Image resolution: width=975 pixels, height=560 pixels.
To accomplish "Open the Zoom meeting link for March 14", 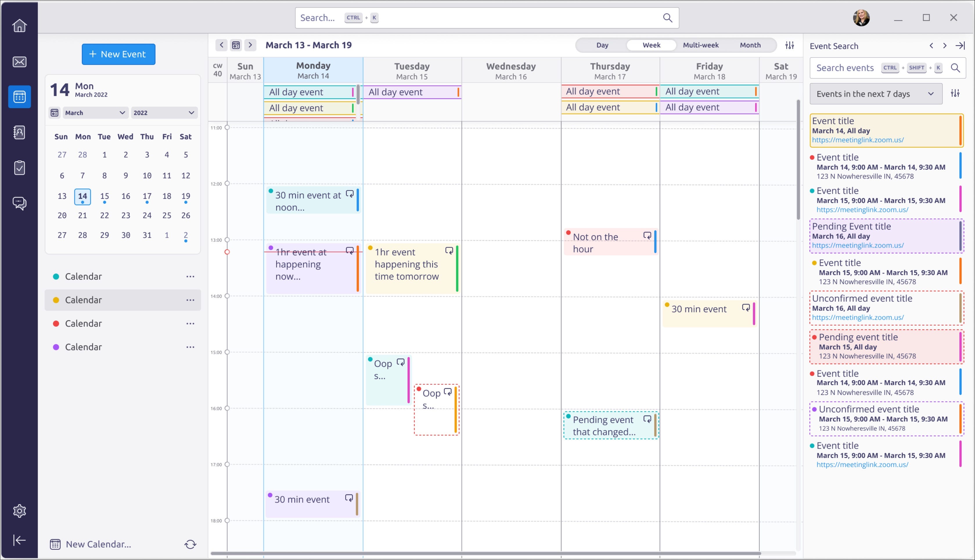I will (x=858, y=140).
